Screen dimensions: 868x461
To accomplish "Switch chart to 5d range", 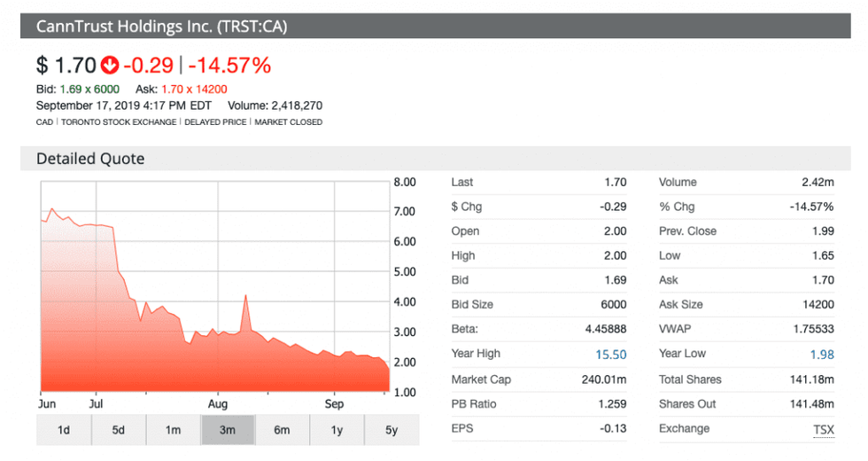I will click(x=119, y=430).
